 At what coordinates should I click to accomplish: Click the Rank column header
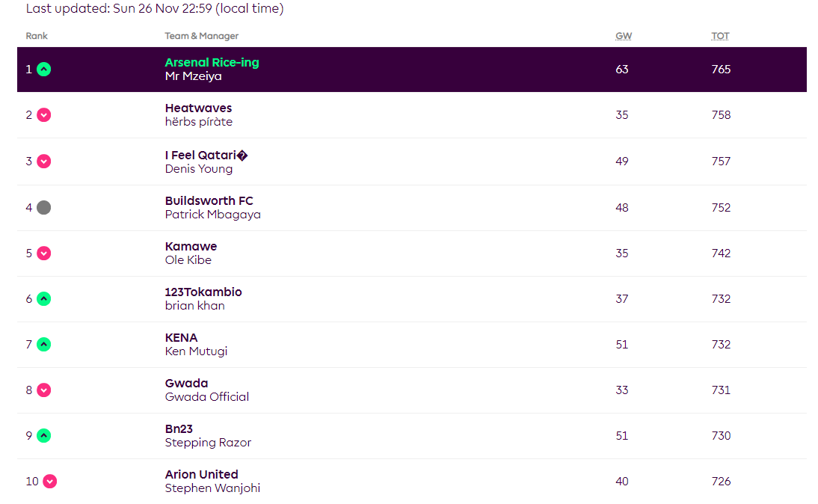37,36
